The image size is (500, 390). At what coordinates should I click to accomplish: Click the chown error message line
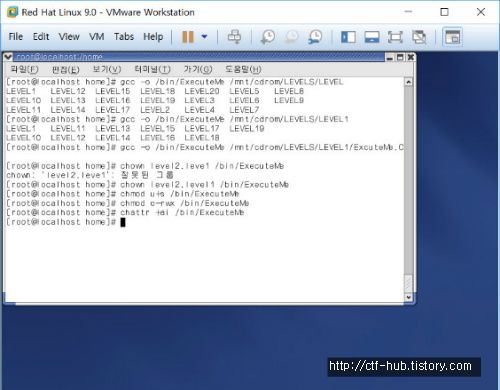click(90, 175)
